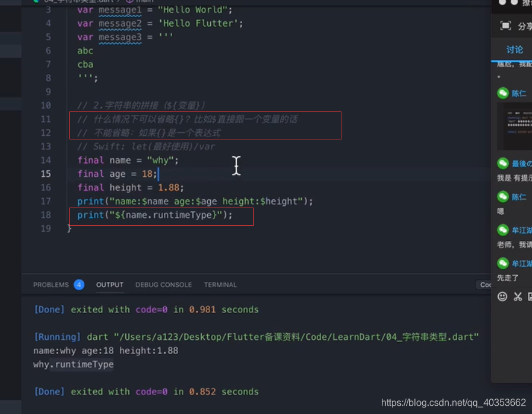Click the screen frame icon beside 分享
Image resolution: width=532 pixels, height=414 pixels.
click(x=505, y=26)
